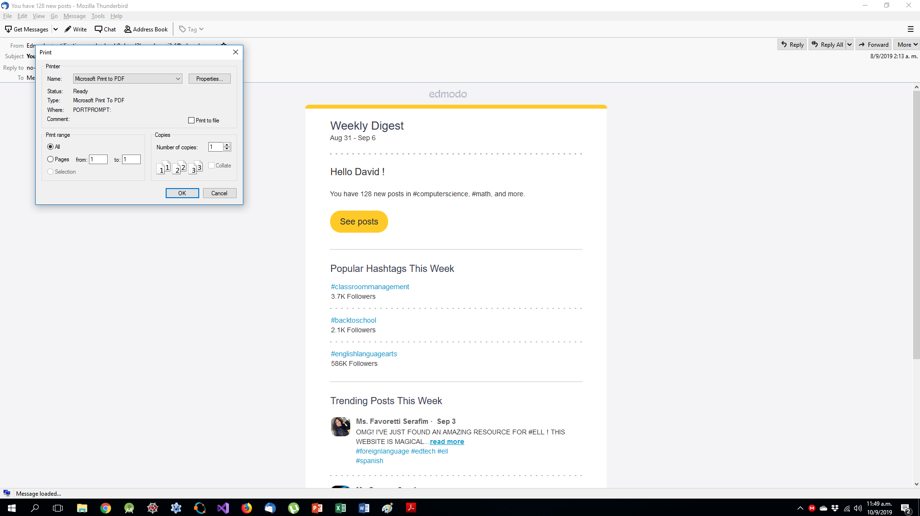Open Excel from taskbar
The height and width of the screenshot is (516, 920).
click(x=340, y=508)
